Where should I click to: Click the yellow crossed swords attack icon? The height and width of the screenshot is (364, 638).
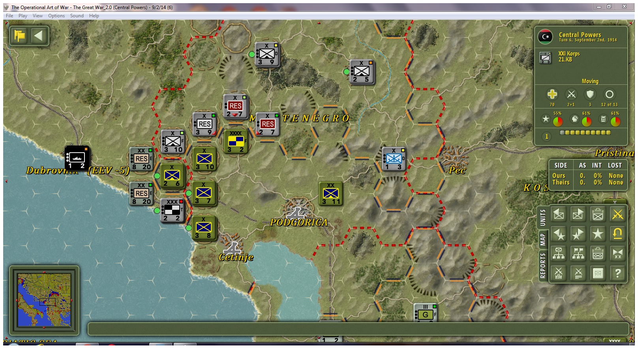(x=617, y=214)
